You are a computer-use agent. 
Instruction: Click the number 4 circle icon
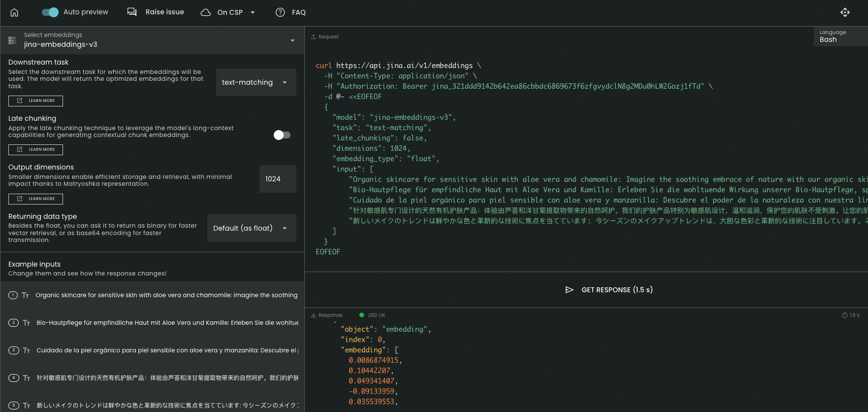14,378
